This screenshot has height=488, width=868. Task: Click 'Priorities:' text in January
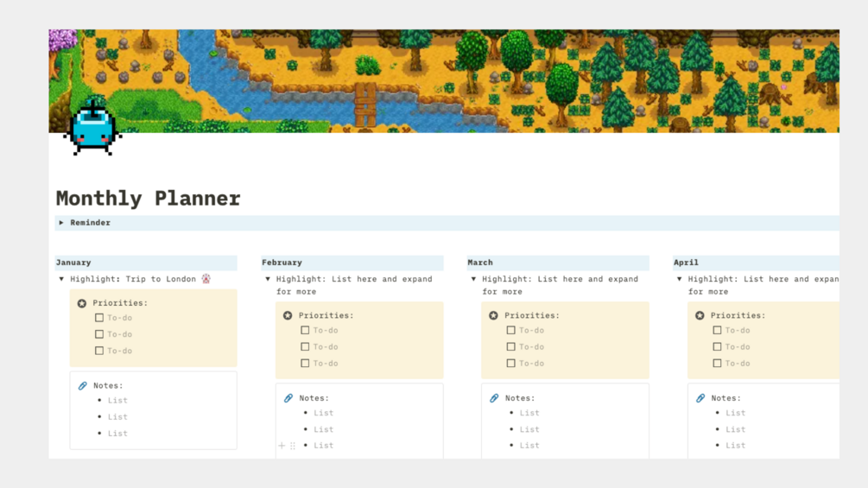tap(120, 303)
